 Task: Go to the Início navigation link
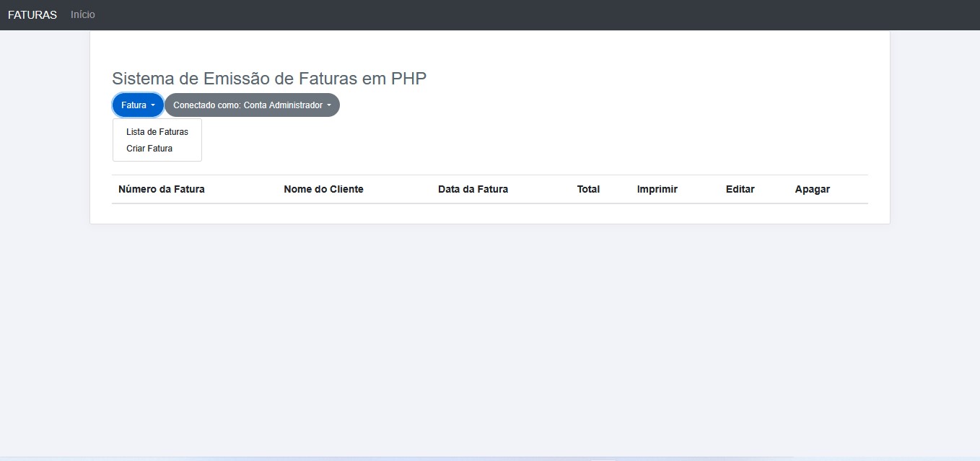click(83, 15)
